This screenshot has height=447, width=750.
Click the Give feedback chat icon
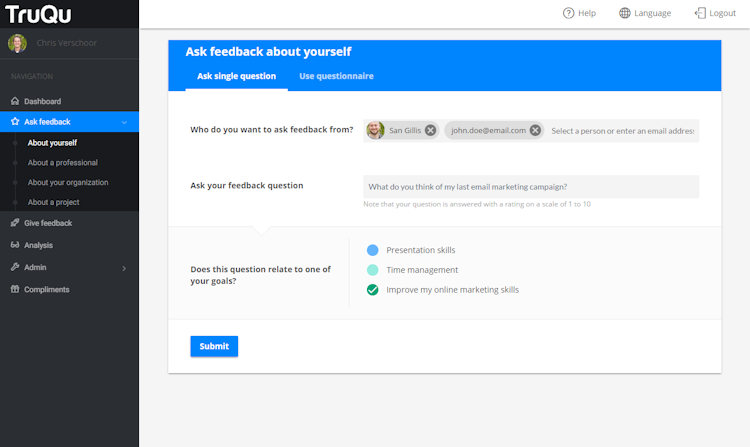point(15,223)
